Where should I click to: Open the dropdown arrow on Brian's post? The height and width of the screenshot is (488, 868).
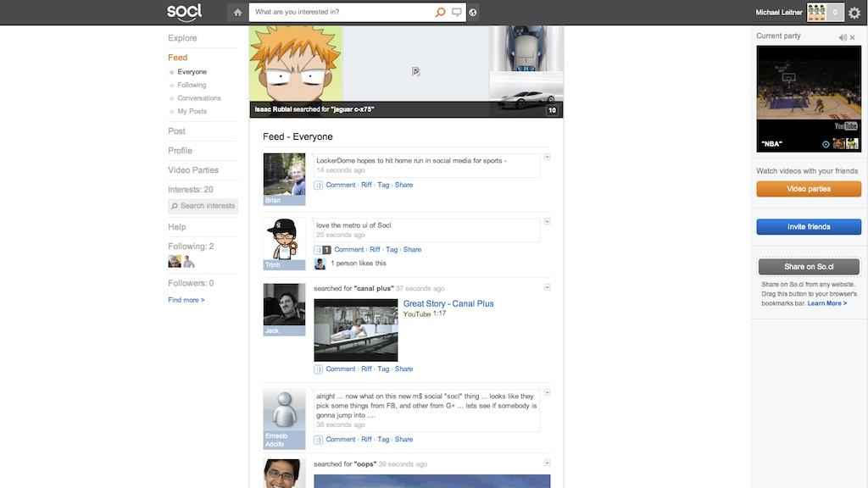coord(547,157)
